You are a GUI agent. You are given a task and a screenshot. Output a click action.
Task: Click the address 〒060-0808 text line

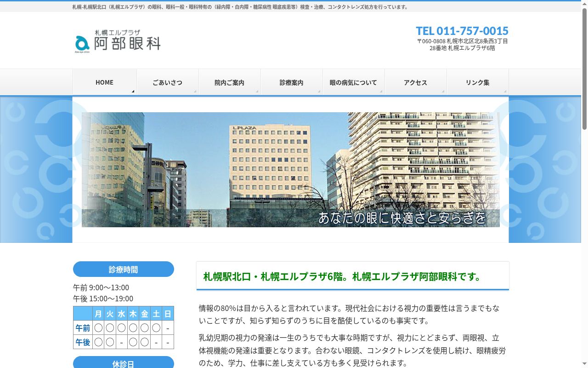pos(462,41)
